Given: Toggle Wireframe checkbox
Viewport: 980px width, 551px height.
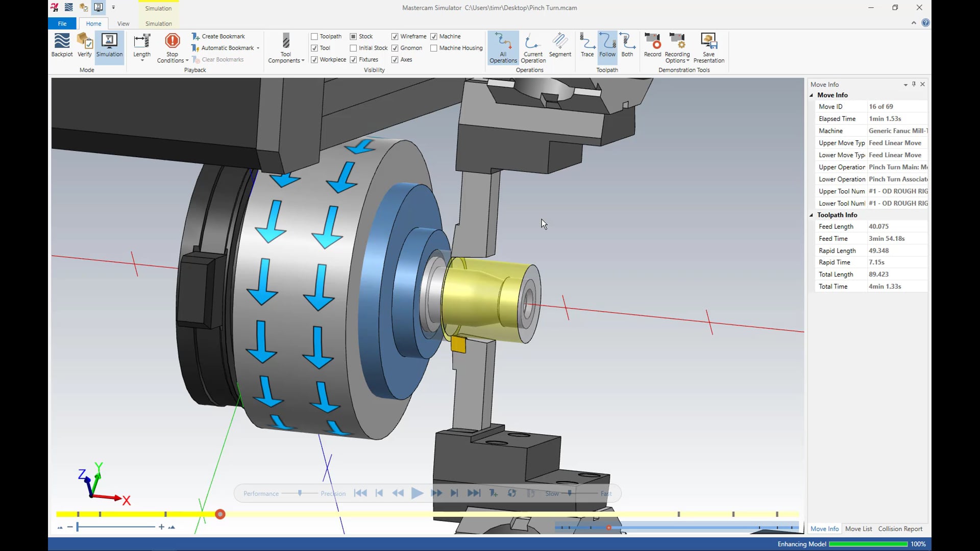Looking at the screenshot, I should click(x=395, y=37).
